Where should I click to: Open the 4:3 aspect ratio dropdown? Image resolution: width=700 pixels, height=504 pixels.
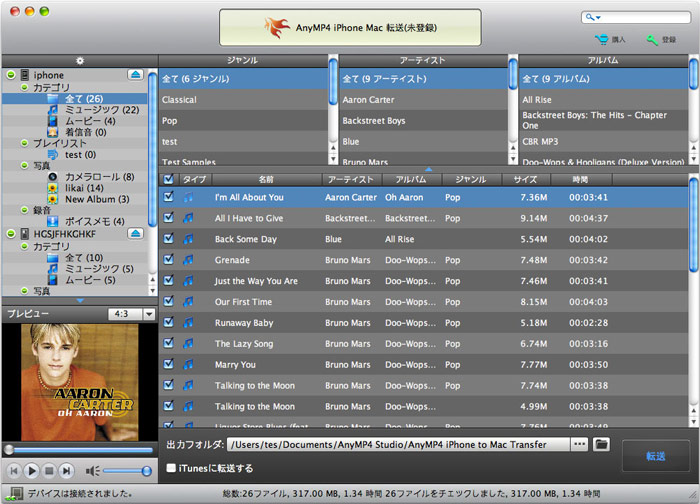[x=131, y=314]
